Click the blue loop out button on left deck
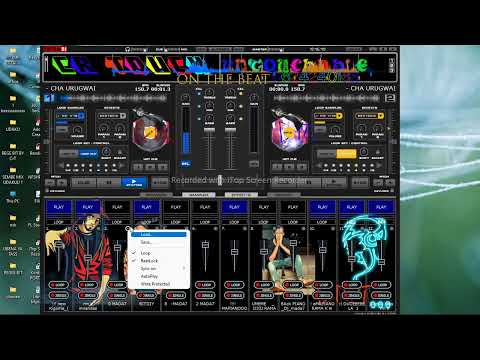 (x=88, y=154)
